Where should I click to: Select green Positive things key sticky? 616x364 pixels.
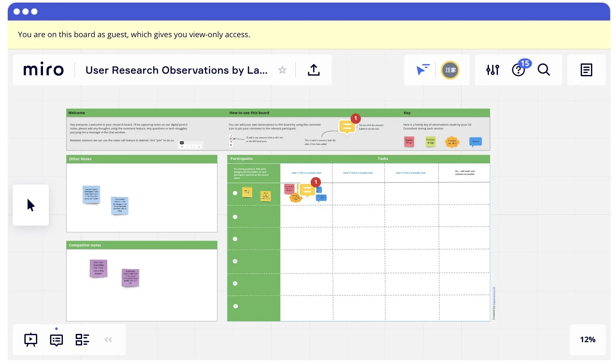[x=431, y=141]
